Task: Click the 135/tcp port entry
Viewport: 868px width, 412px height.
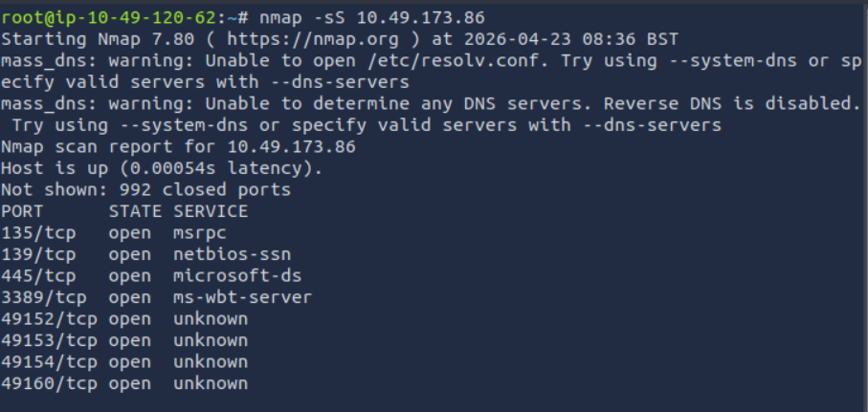Action: tap(38, 233)
